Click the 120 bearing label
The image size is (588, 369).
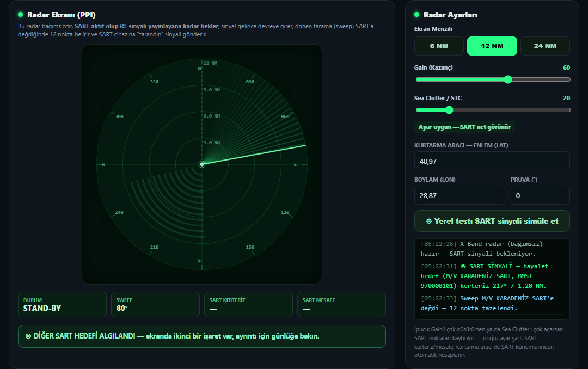285,213
